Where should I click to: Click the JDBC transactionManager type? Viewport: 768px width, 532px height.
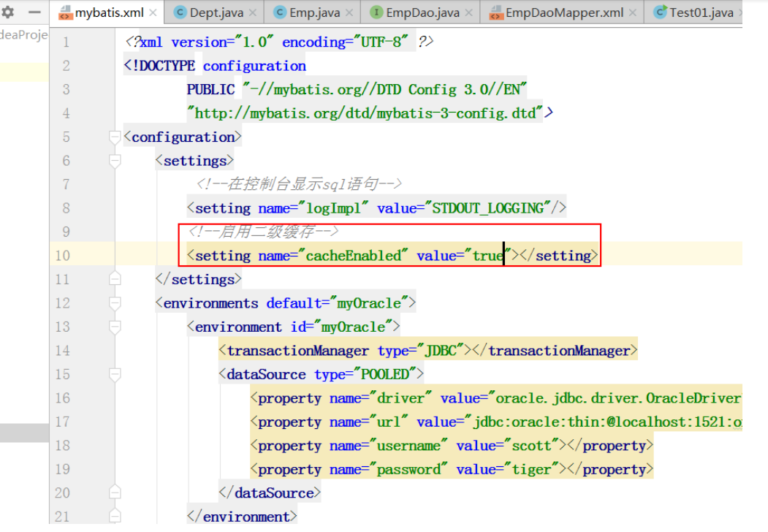[441, 351]
